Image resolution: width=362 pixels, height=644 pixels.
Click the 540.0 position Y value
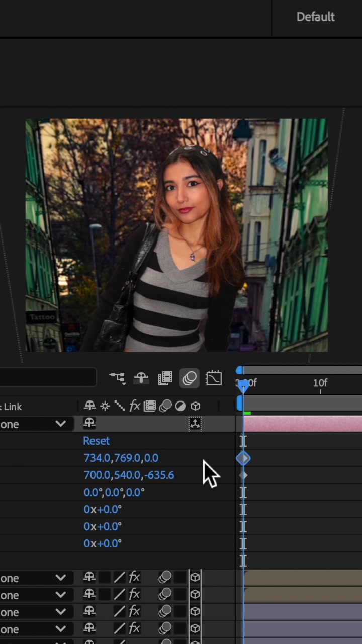point(127,475)
